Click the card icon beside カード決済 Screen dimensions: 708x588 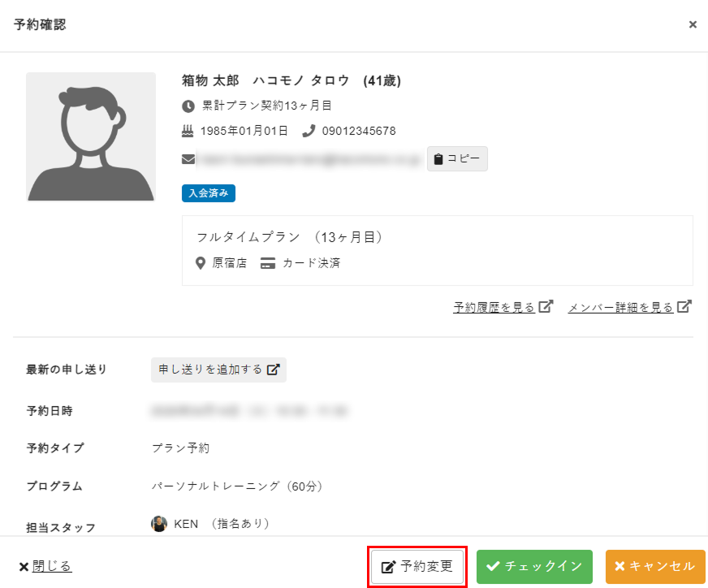[x=267, y=262]
